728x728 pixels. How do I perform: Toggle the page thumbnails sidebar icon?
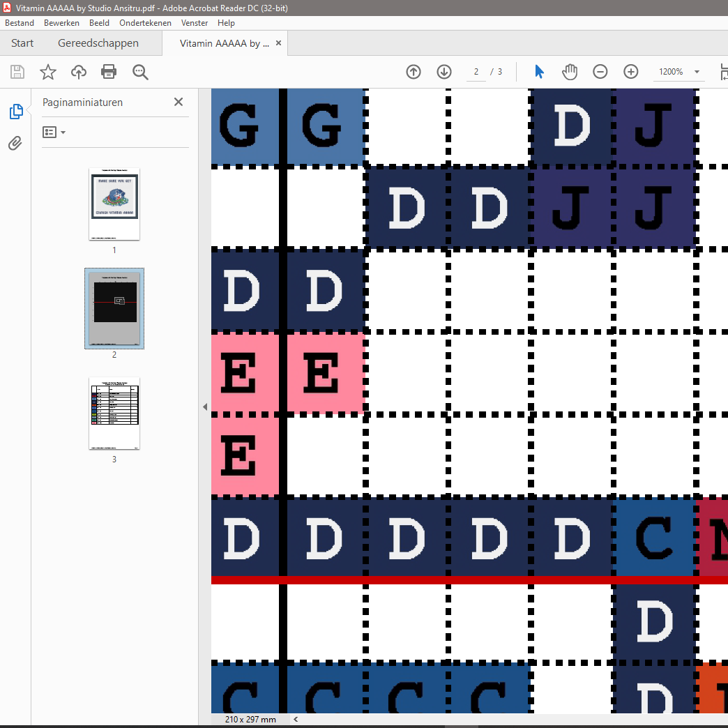click(15, 112)
